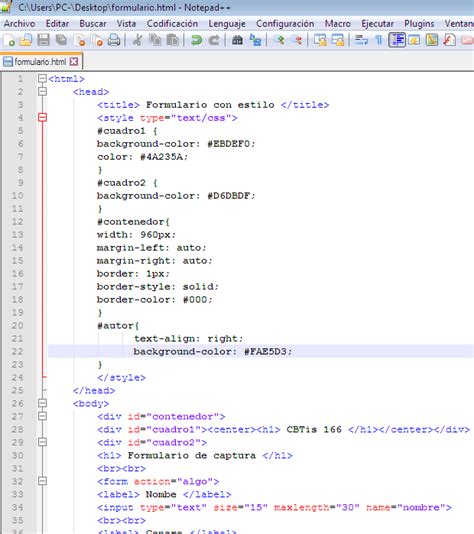Image resolution: width=474 pixels, height=534 pixels.
Task: Click the Open file folder icon
Action: point(26,40)
